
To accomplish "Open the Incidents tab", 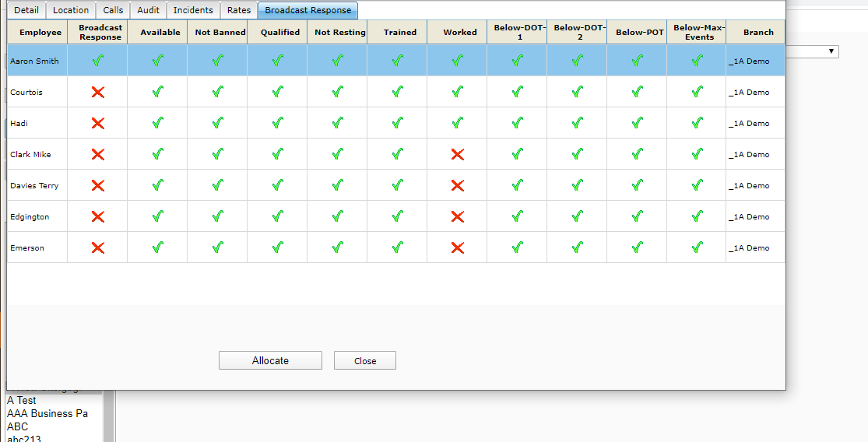I will (x=193, y=10).
